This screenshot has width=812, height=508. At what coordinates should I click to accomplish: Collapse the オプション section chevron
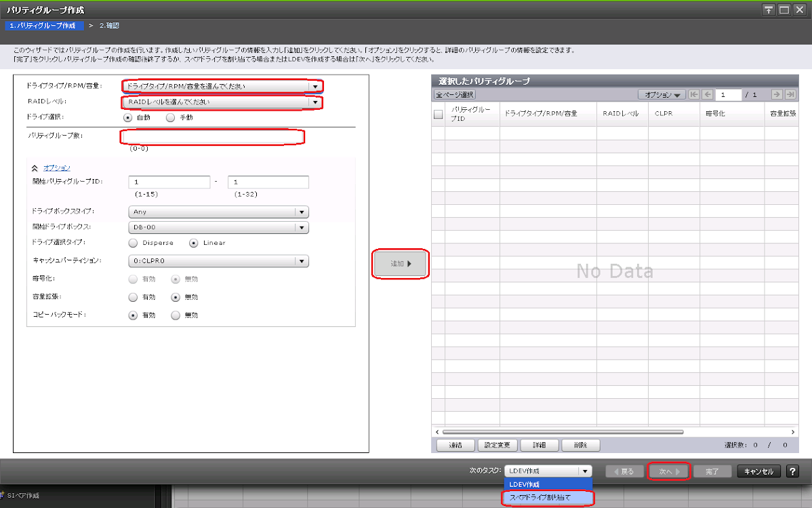35,168
